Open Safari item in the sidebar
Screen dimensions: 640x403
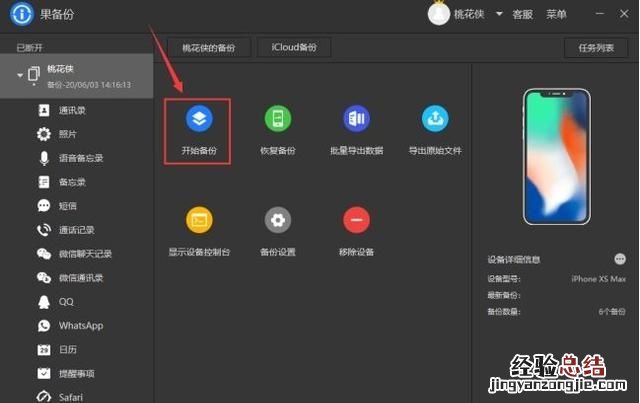[x=71, y=397]
